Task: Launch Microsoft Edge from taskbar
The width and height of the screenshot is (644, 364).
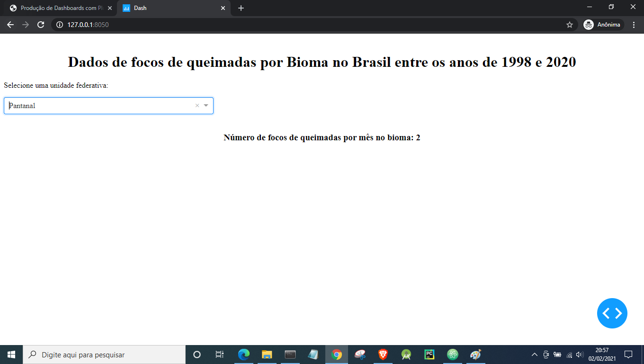Action: point(243,355)
